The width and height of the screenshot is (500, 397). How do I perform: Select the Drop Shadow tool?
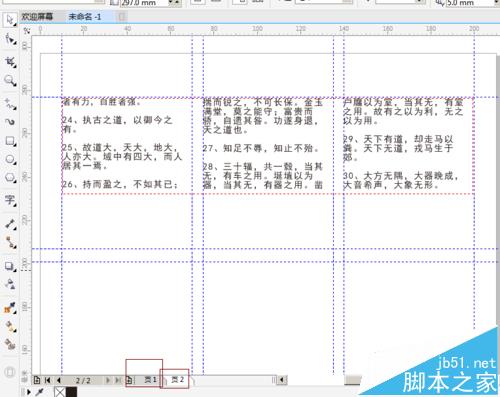(x=10, y=266)
